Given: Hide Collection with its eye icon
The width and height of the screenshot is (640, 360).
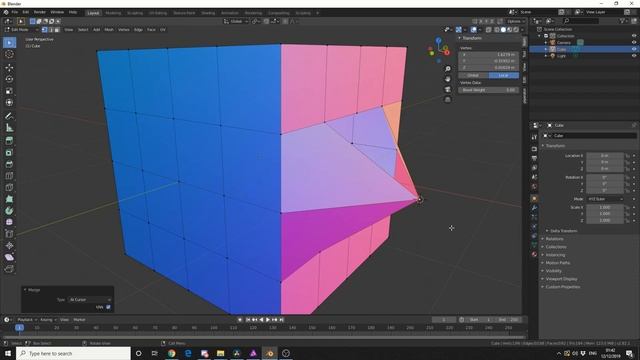Looking at the screenshot, I should [634, 36].
